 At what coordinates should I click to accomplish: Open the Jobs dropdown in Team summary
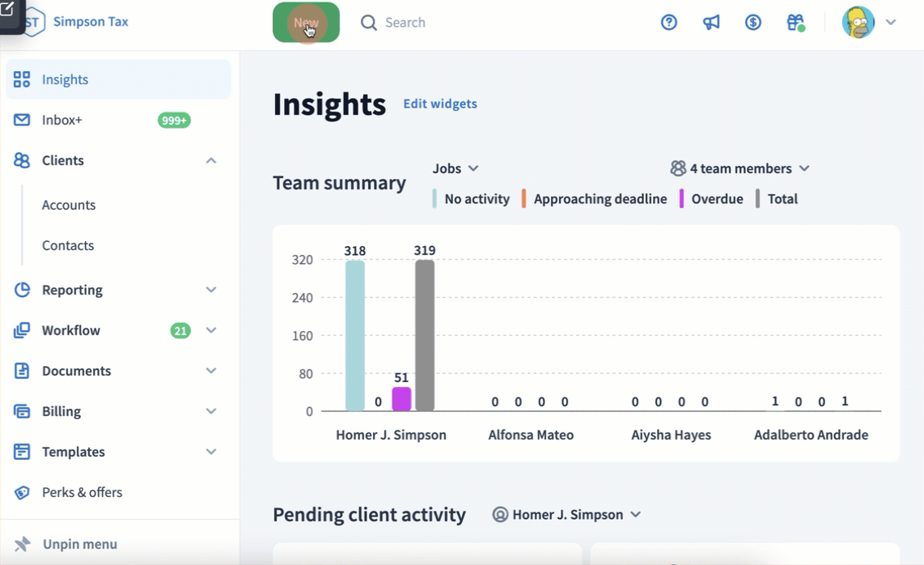[456, 168]
